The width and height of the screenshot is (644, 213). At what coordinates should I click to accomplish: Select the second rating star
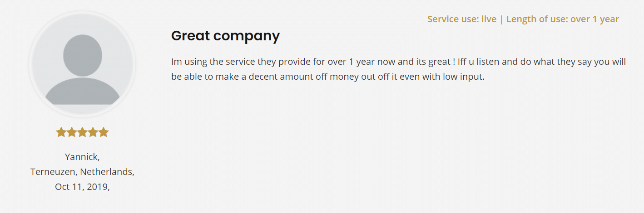click(72, 132)
